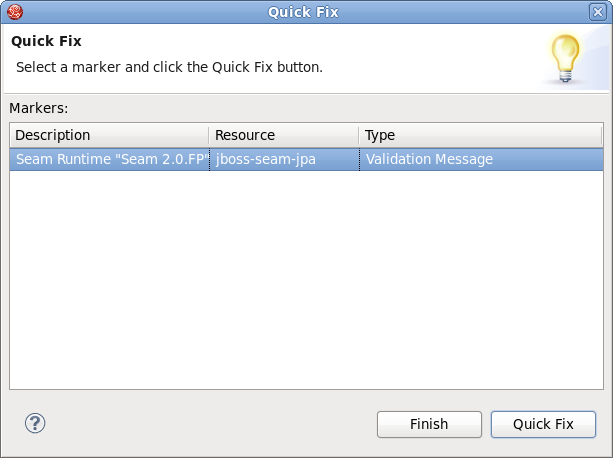The height and width of the screenshot is (458, 613).
Task: Click the Quick Fix window title text
Action: pos(303,12)
